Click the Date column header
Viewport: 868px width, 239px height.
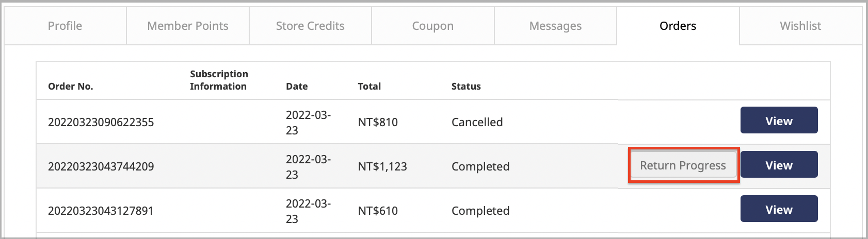297,86
